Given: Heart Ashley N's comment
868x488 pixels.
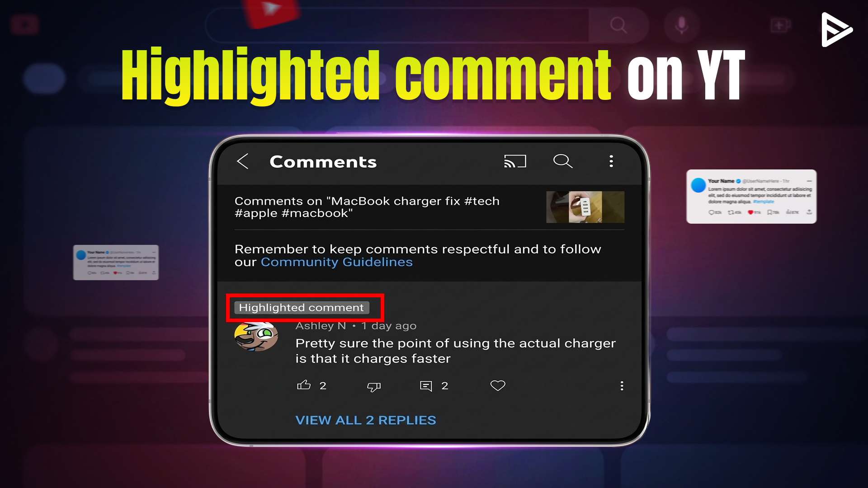Looking at the screenshot, I should pyautogui.click(x=498, y=385).
